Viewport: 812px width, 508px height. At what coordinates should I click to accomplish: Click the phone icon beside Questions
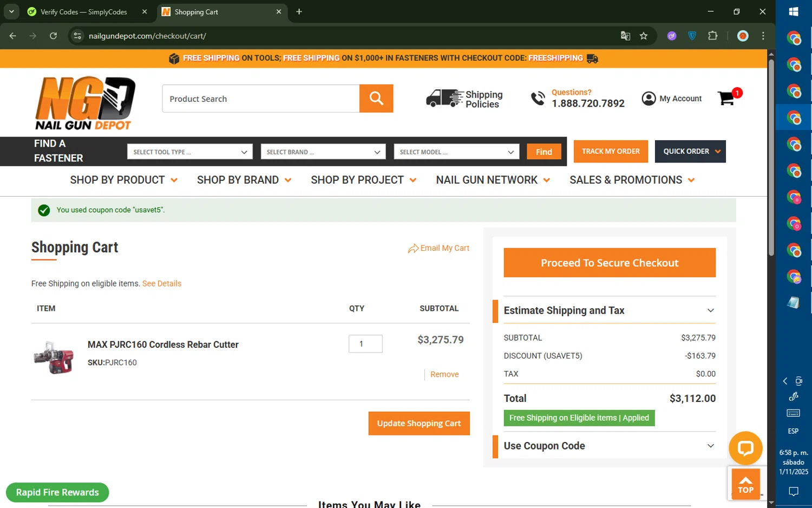[x=538, y=99]
